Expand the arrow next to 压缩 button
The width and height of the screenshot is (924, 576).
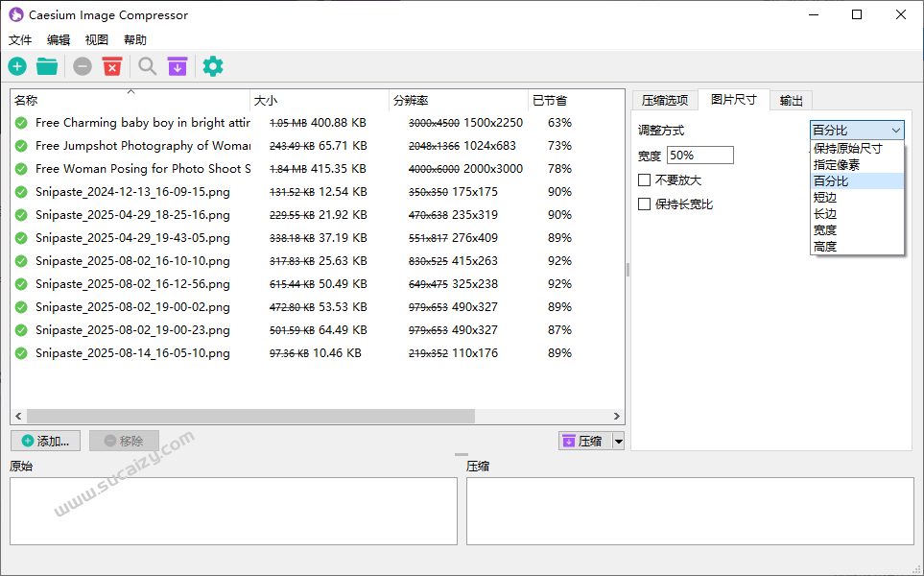pyautogui.click(x=618, y=442)
